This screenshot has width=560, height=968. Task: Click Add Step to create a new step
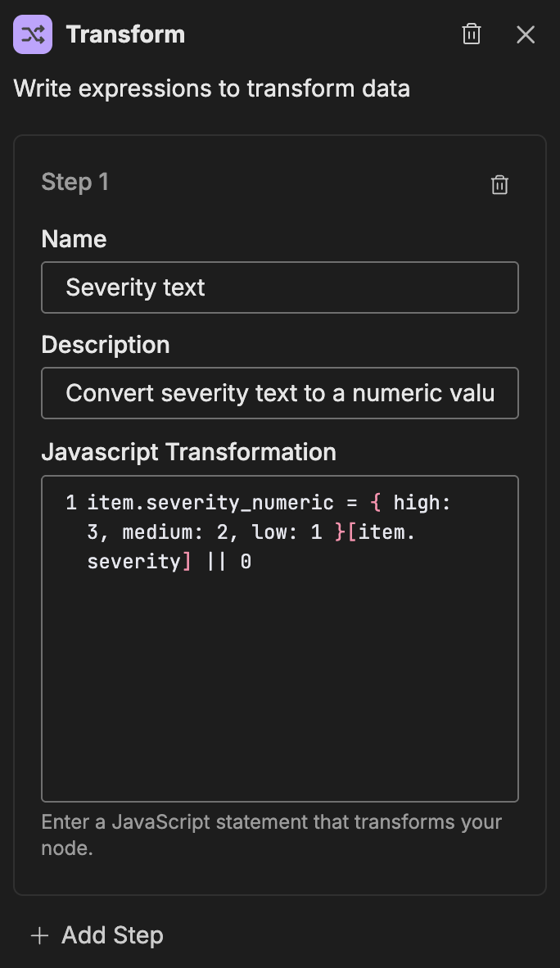pos(112,934)
